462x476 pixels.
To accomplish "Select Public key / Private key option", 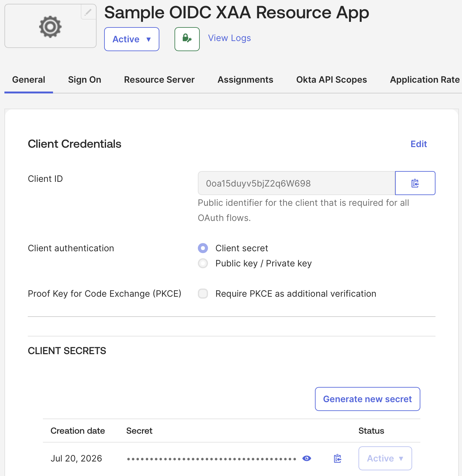I will point(203,263).
